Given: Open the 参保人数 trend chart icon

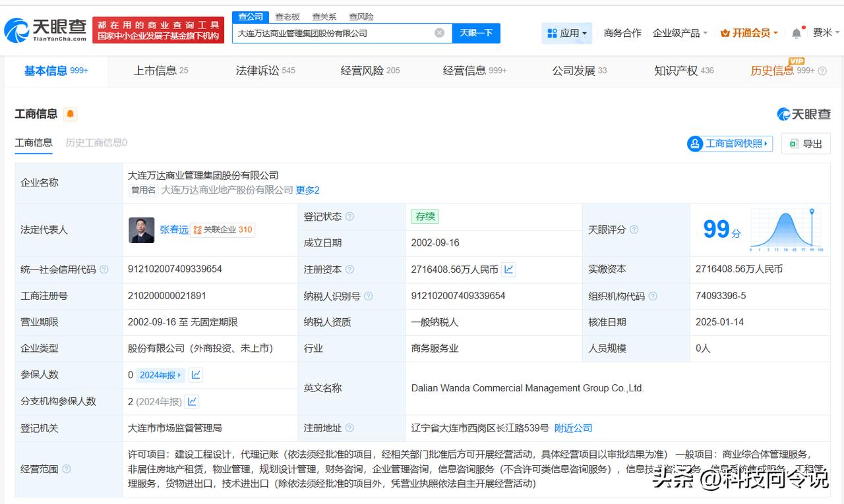Looking at the screenshot, I should 196,375.
